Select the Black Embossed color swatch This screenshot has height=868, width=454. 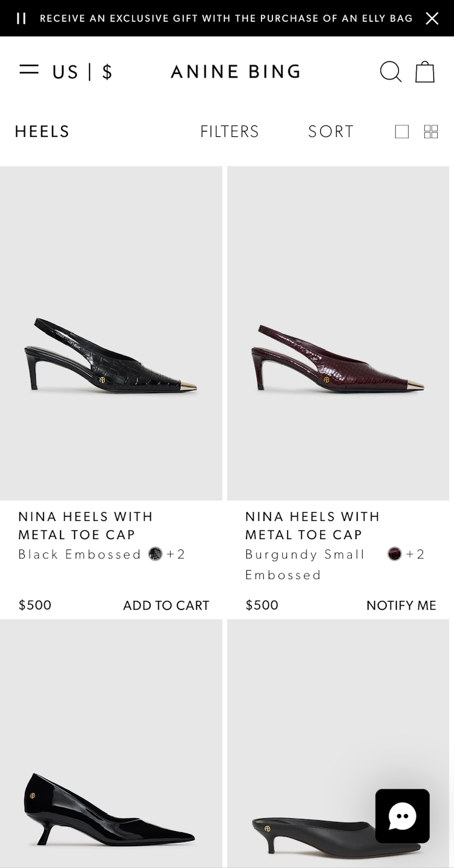point(156,554)
